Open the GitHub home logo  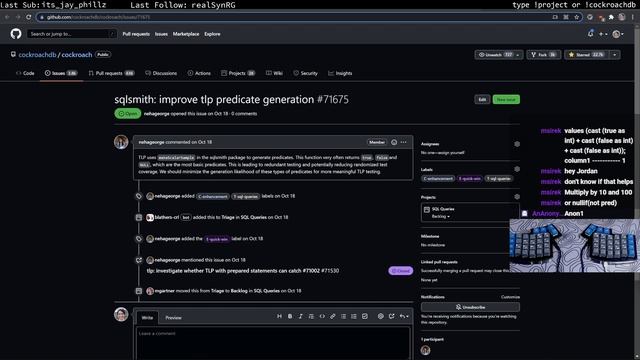coord(16,34)
